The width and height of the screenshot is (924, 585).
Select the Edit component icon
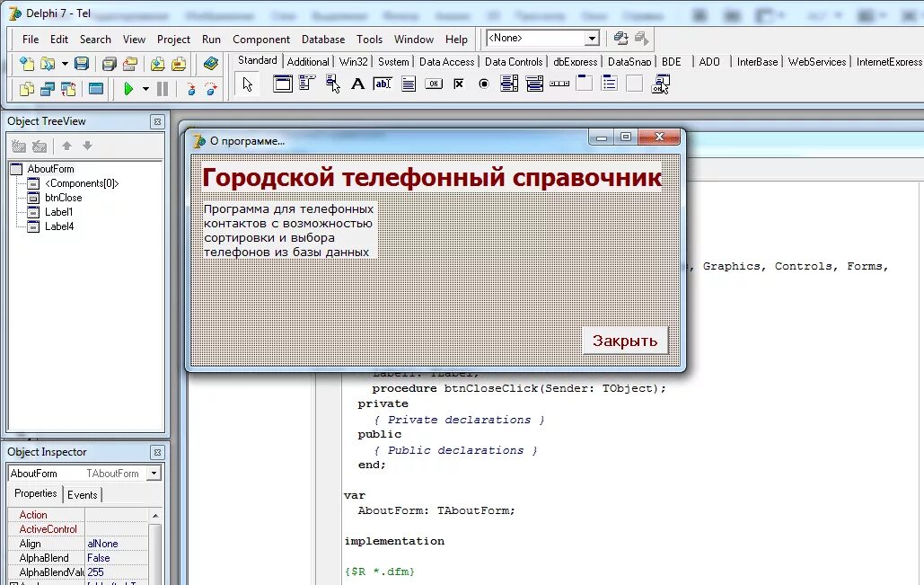click(x=383, y=84)
